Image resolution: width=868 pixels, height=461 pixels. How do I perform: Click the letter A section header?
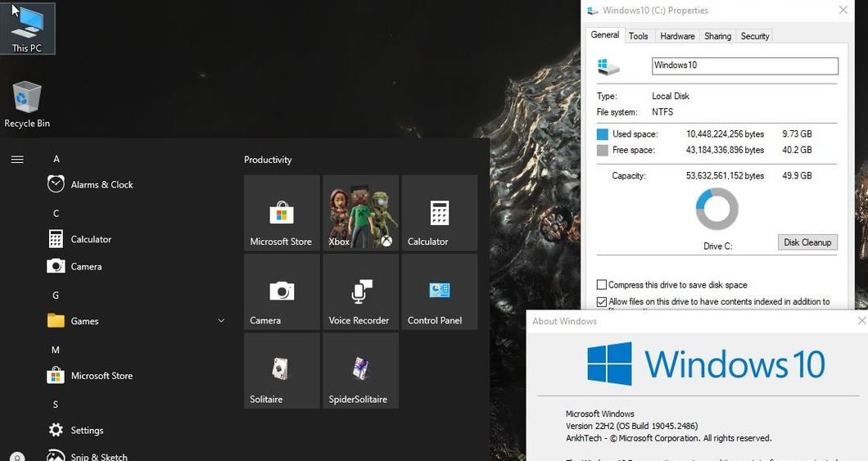pos(56,159)
